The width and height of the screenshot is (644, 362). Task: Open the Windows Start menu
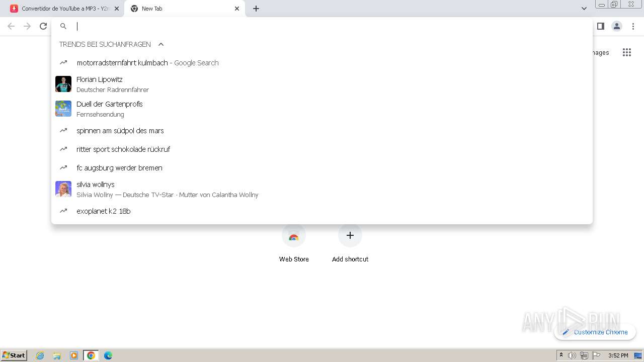[14, 355]
